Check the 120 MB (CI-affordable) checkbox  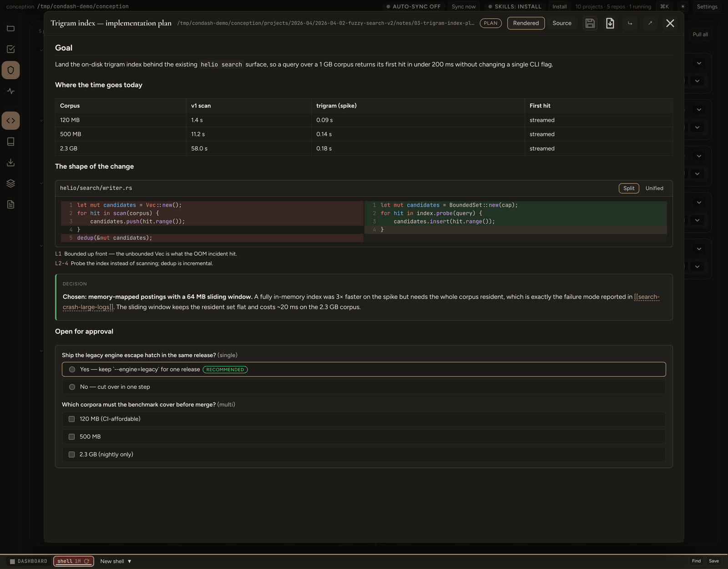(x=71, y=419)
